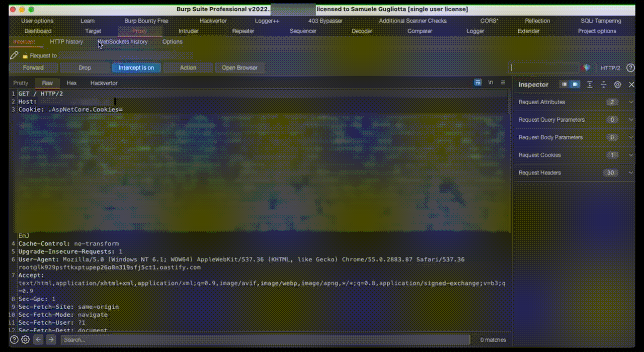Image resolution: width=644 pixels, height=352 pixels.
Task: Switch to the HTTP history sub-tab
Action: click(x=66, y=42)
